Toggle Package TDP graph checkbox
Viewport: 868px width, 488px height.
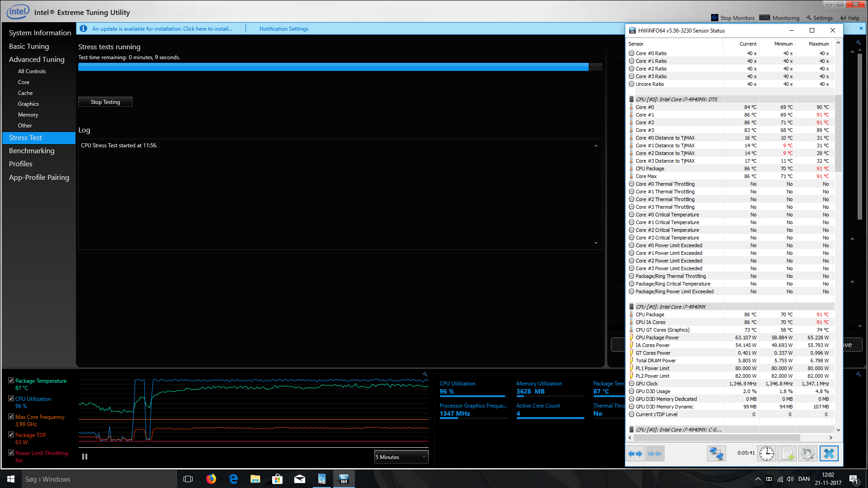pos(11,435)
